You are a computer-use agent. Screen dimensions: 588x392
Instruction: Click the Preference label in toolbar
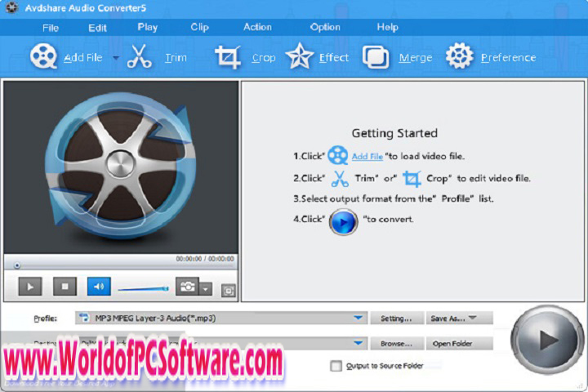coord(509,57)
